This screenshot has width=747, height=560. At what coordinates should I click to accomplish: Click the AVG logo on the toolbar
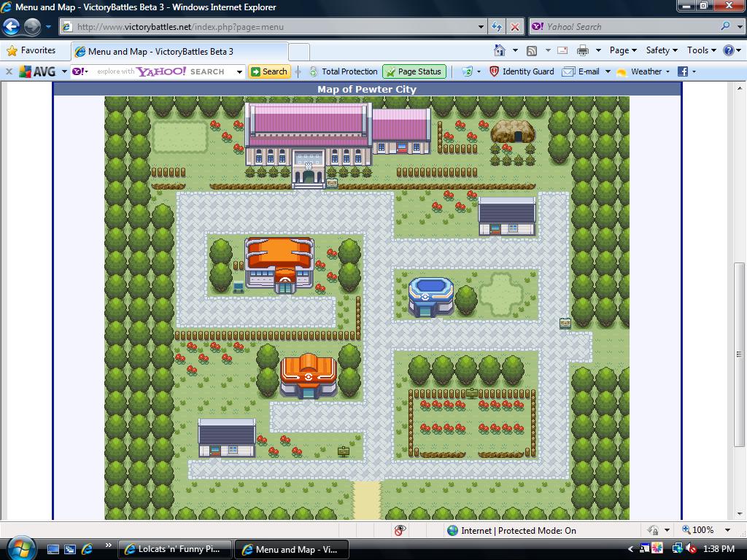pos(38,71)
